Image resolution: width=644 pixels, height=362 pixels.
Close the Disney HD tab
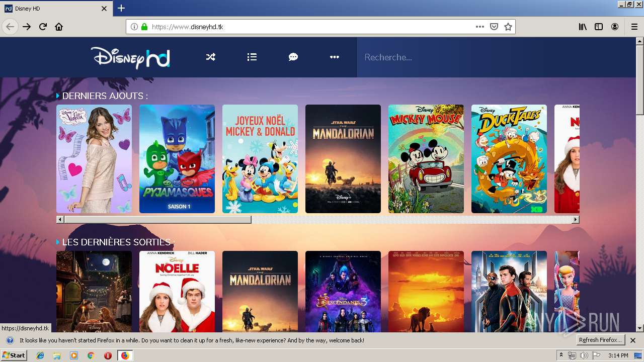pos(104,9)
